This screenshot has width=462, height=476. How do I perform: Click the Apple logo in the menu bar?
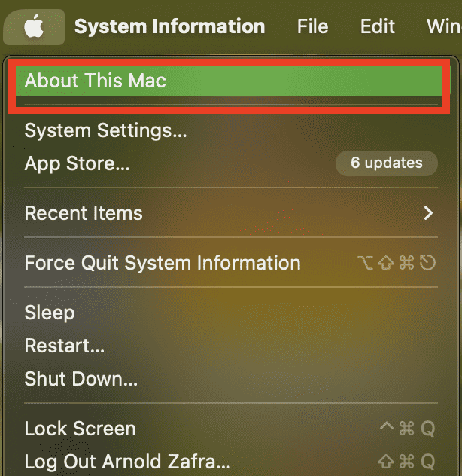click(x=33, y=27)
